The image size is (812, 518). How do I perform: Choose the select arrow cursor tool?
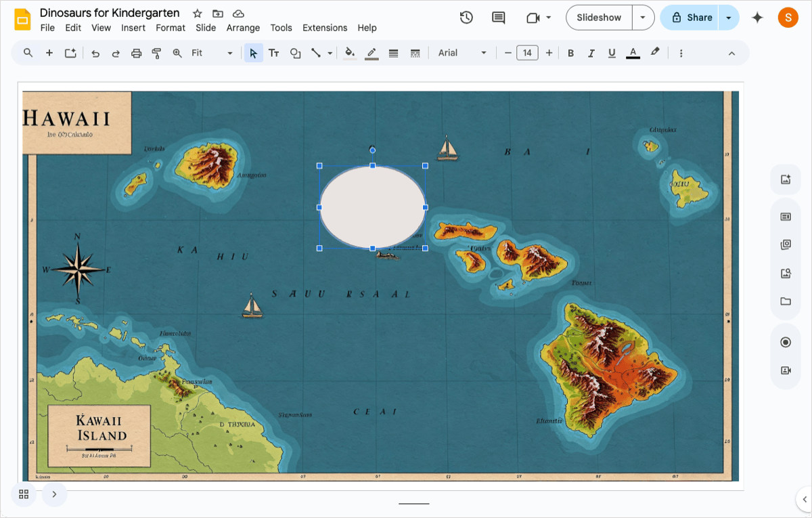pos(253,53)
